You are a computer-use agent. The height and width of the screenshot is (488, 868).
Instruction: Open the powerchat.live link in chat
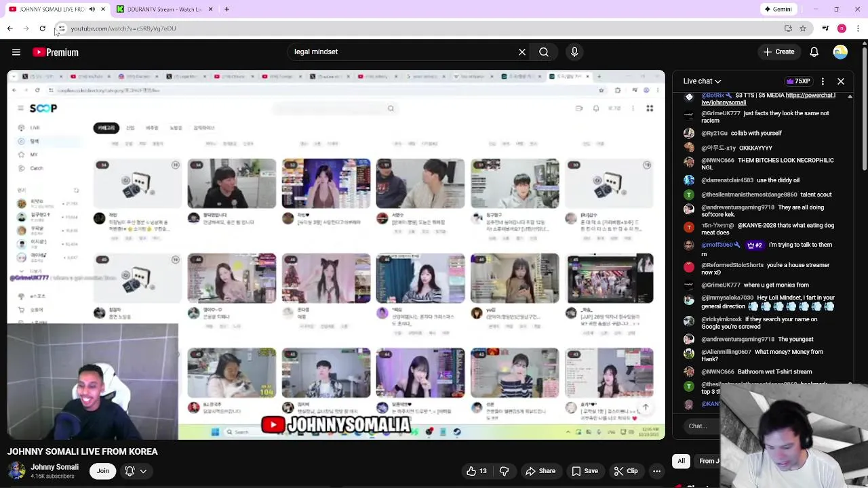[768, 99]
